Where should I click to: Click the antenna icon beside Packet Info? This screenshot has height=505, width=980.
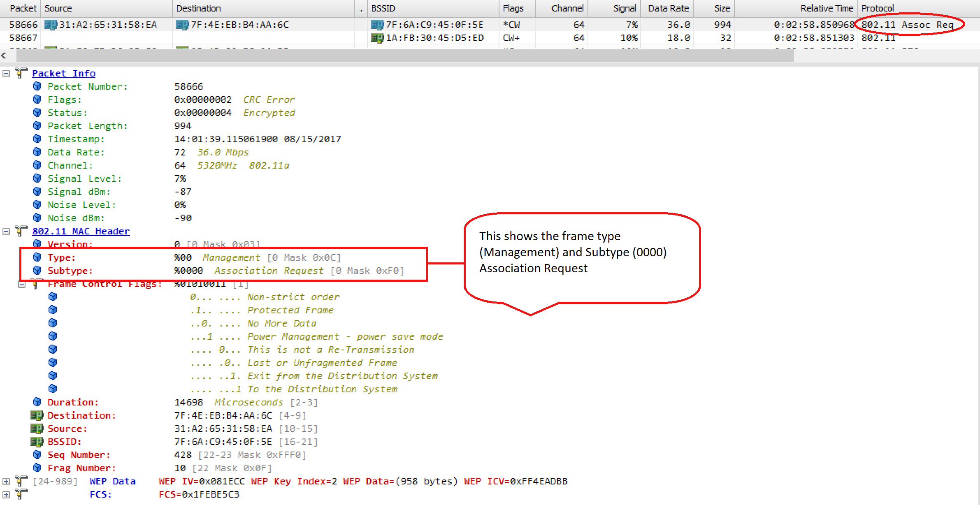click(x=20, y=73)
